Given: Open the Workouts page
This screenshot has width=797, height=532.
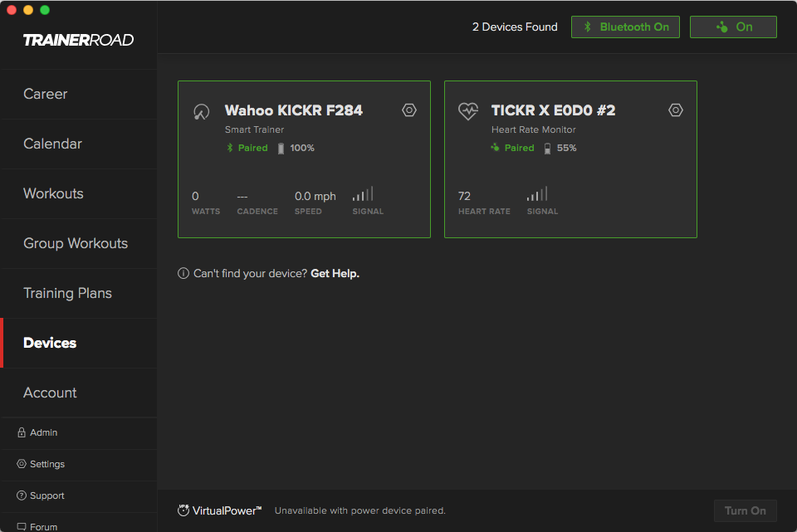Looking at the screenshot, I should click(x=79, y=193).
